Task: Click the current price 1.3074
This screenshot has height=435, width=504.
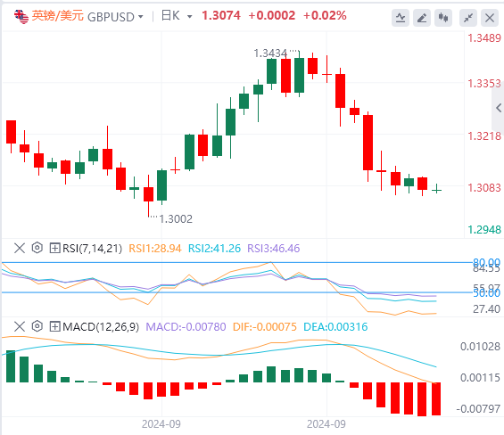Action: (221, 15)
